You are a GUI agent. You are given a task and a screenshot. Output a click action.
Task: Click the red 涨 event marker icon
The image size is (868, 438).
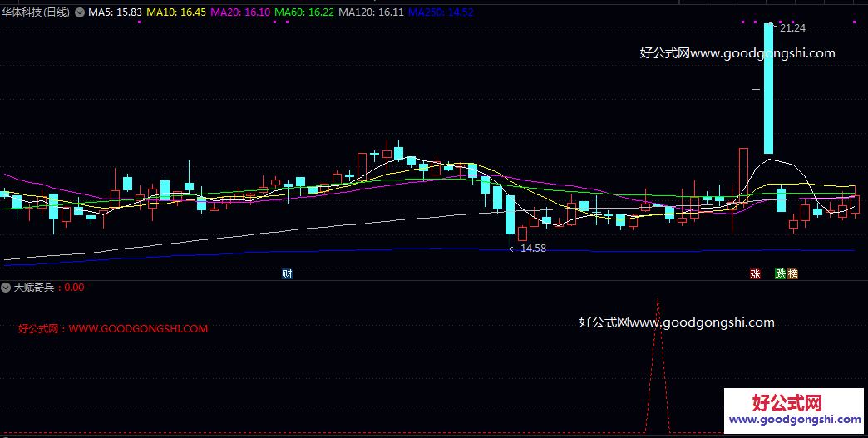pyautogui.click(x=755, y=273)
